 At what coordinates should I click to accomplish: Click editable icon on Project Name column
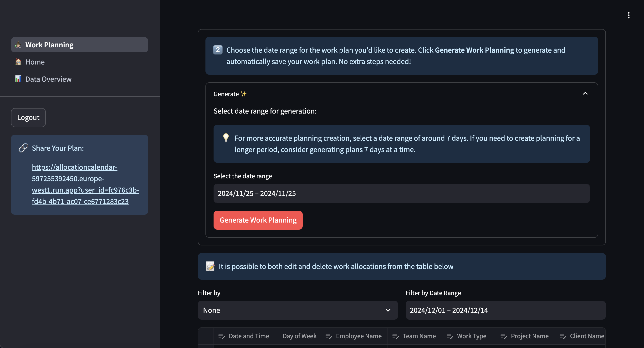tap(504, 336)
